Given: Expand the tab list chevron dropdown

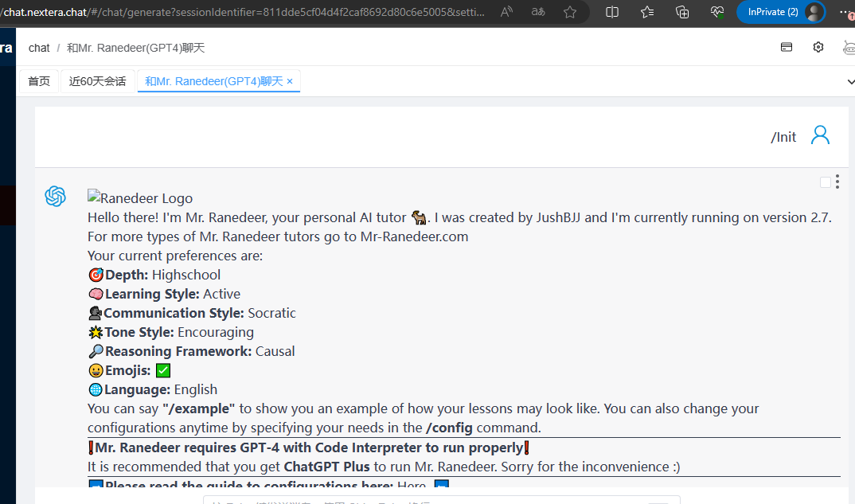Looking at the screenshot, I should tap(850, 81).
